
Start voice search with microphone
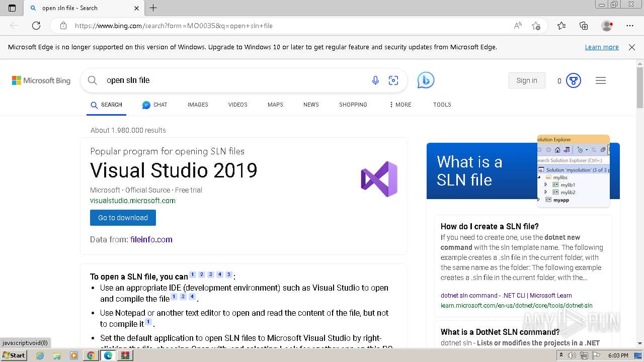click(375, 80)
